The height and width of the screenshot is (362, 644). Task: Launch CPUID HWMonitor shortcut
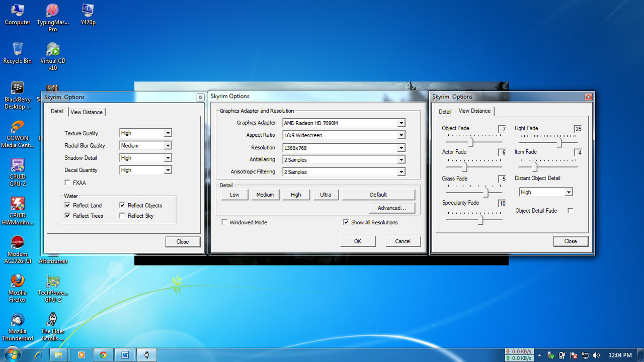pos(18,212)
